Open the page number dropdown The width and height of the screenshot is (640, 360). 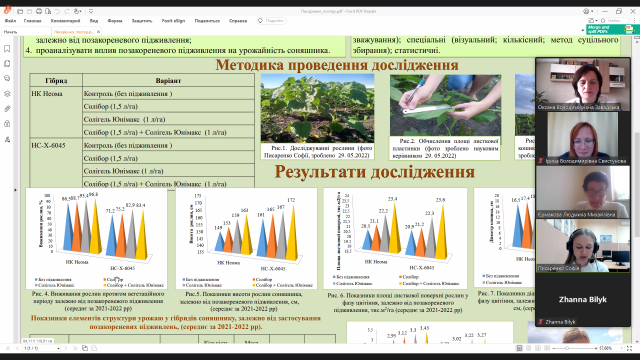pos(58,348)
